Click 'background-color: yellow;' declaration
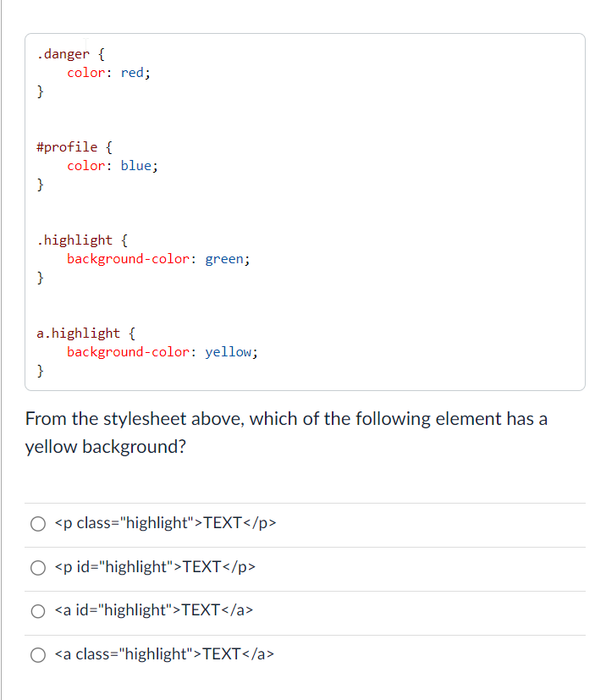Viewport: 606px width, 700px height. [x=163, y=352]
